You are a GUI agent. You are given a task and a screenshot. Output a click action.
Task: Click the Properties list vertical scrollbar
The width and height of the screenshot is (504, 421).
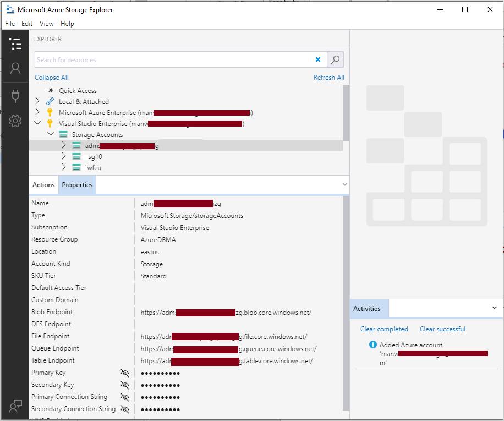(x=346, y=303)
